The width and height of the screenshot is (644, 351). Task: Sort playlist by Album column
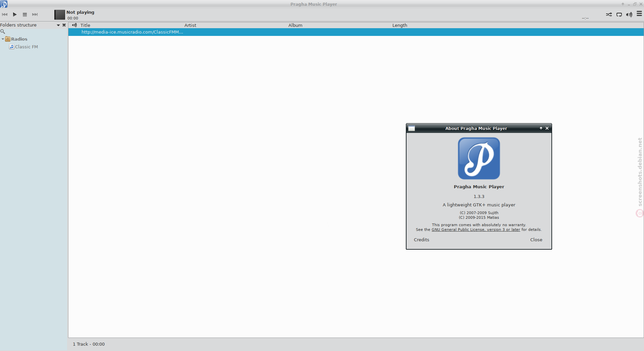295,25
